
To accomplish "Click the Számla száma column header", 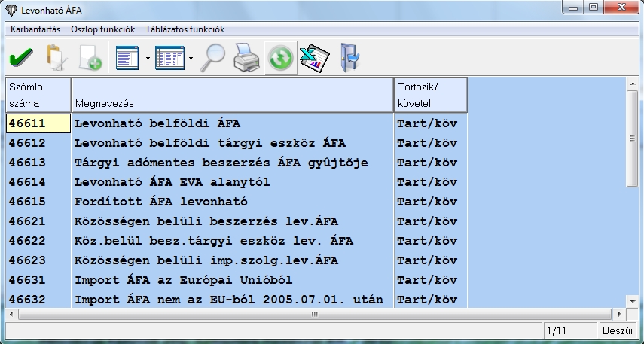I will coord(38,95).
